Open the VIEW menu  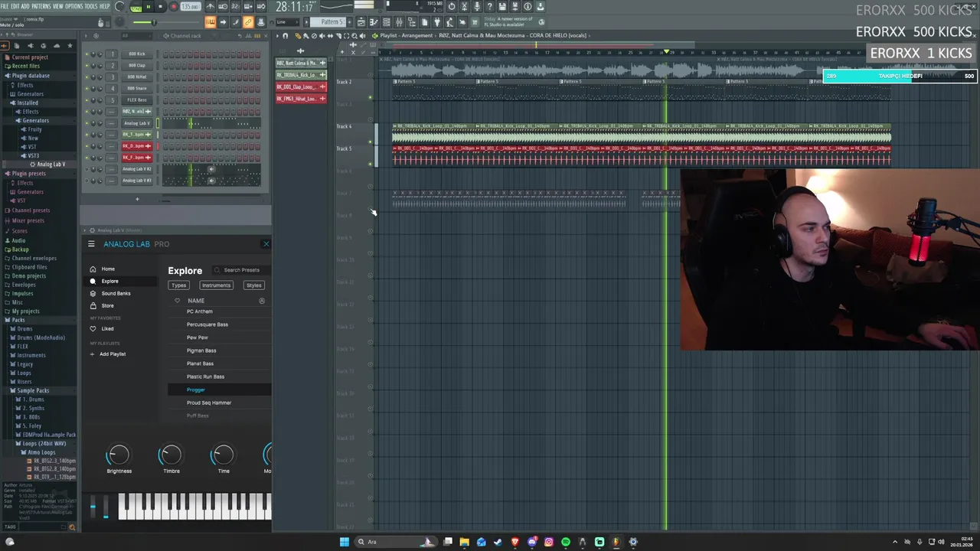click(58, 6)
